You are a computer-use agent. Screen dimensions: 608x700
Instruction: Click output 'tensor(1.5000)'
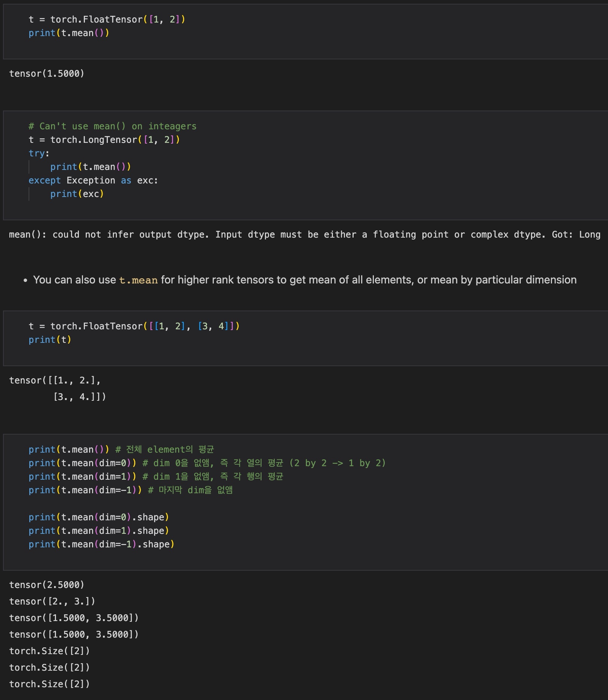pyautogui.click(x=47, y=74)
